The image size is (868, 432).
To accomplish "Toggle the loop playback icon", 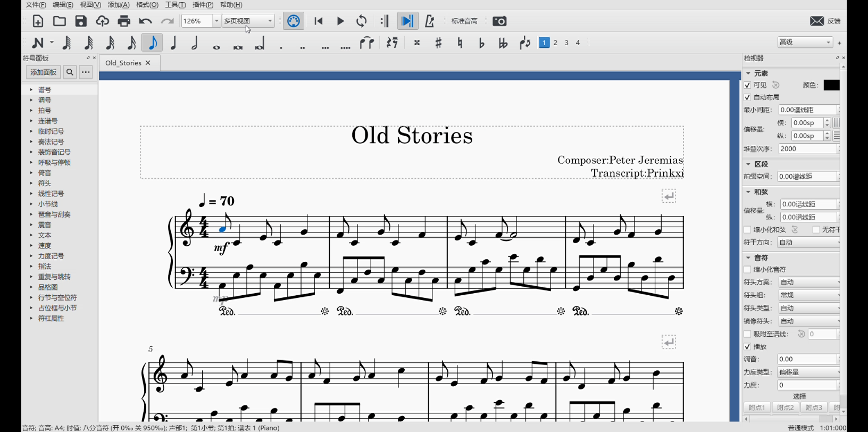I will (362, 21).
